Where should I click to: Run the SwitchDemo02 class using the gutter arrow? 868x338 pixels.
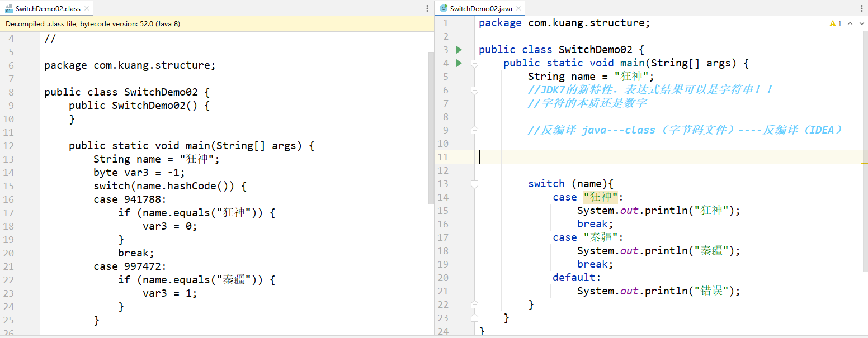459,50
